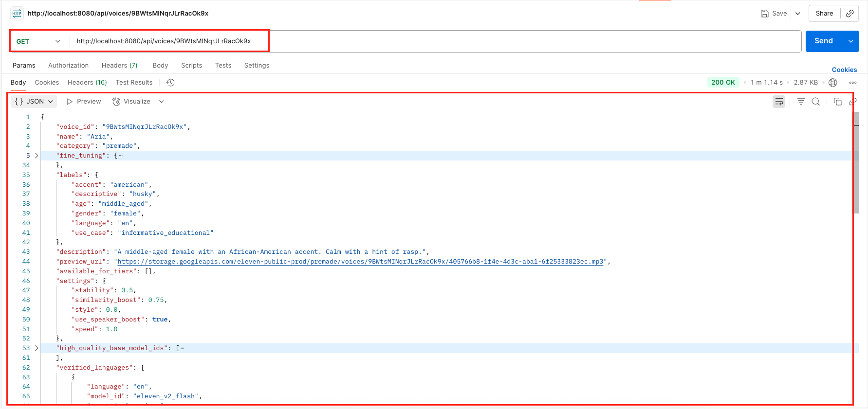The height and width of the screenshot is (409, 868).
Task: Open the Authorization tab
Action: tap(68, 65)
